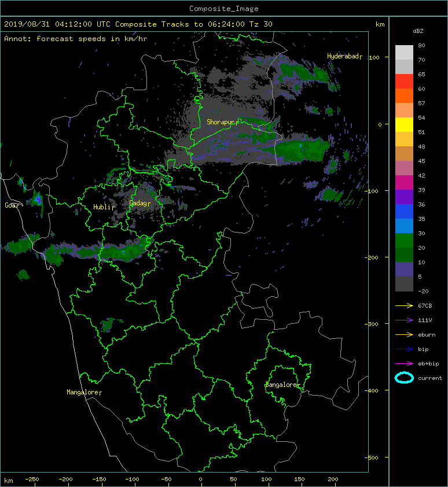Click the red 60-65 dBZ swatch
Screen dimensions: 448x487
(404, 82)
